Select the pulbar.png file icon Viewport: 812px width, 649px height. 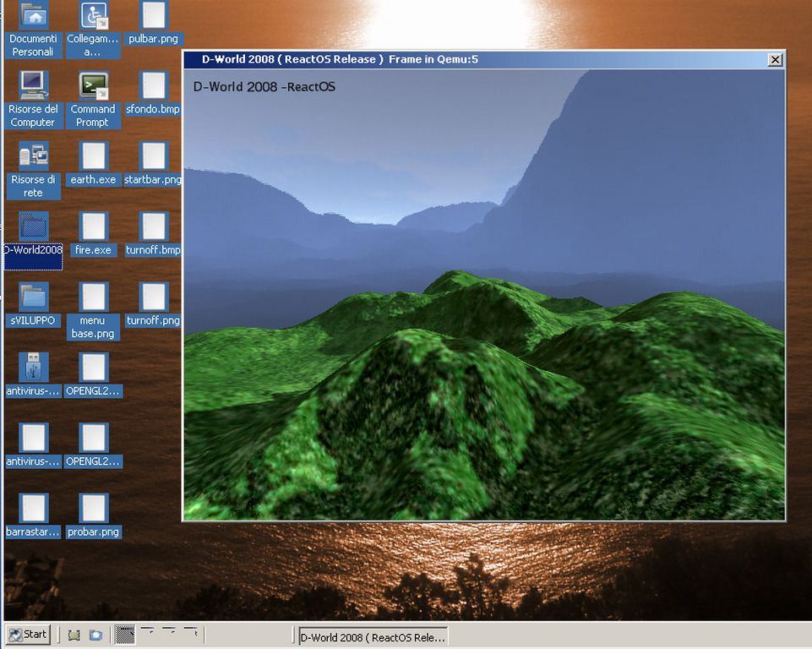pyautogui.click(x=153, y=17)
